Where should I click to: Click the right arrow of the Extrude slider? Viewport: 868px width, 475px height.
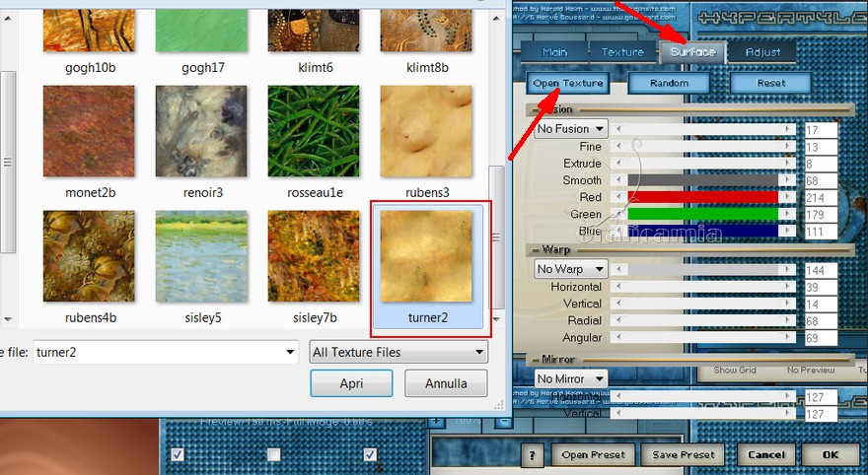tap(787, 164)
